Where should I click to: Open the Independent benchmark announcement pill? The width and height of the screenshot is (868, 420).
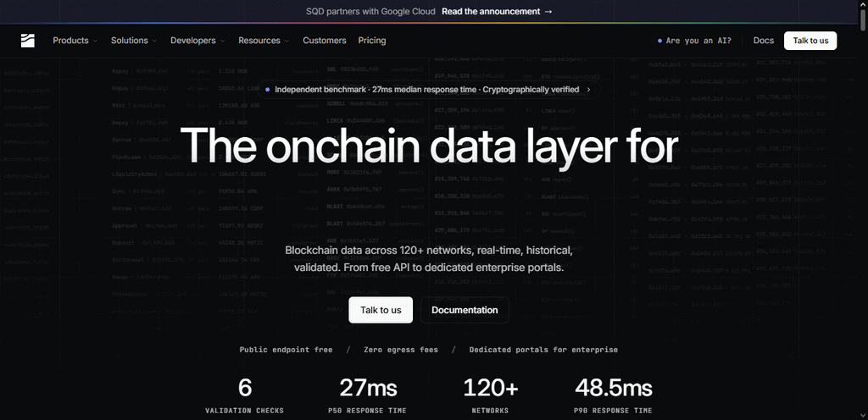click(428, 90)
